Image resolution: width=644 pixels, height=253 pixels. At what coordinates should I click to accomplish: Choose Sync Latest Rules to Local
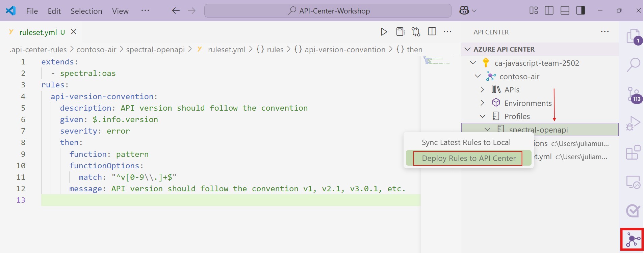pyautogui.click(x=466, y=142)
